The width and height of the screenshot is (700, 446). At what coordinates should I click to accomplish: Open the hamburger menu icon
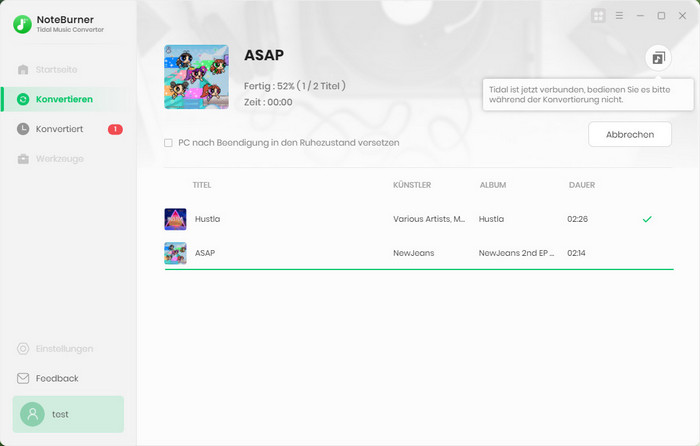pos(619,16)
